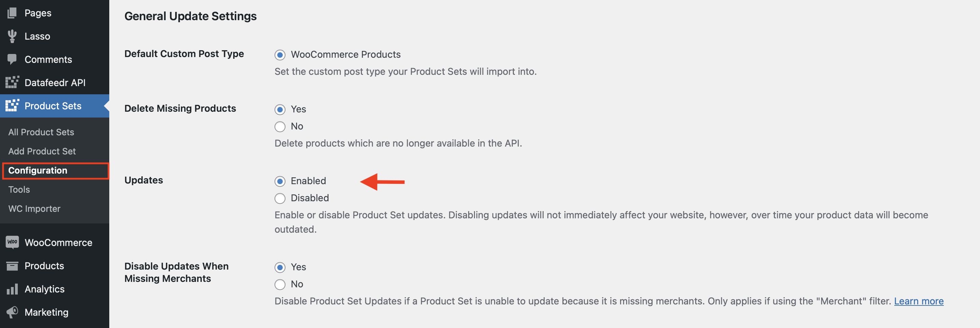Click the Products archive box icon

pyautogui.click(x=12, y=266)
